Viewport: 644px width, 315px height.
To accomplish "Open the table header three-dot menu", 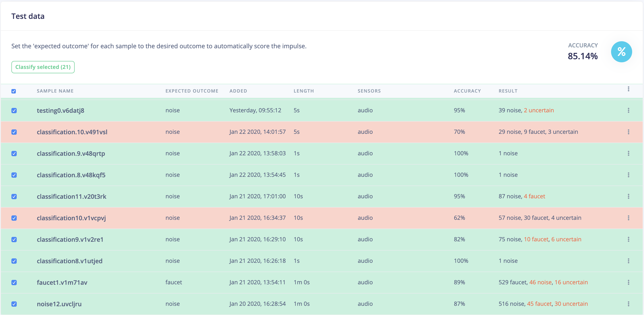I will (628, 89).
